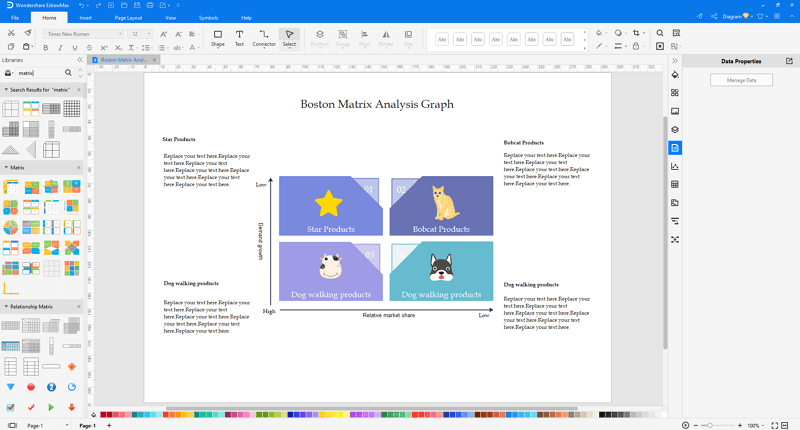Click the Select pointer tool

(x=289, y=38)
